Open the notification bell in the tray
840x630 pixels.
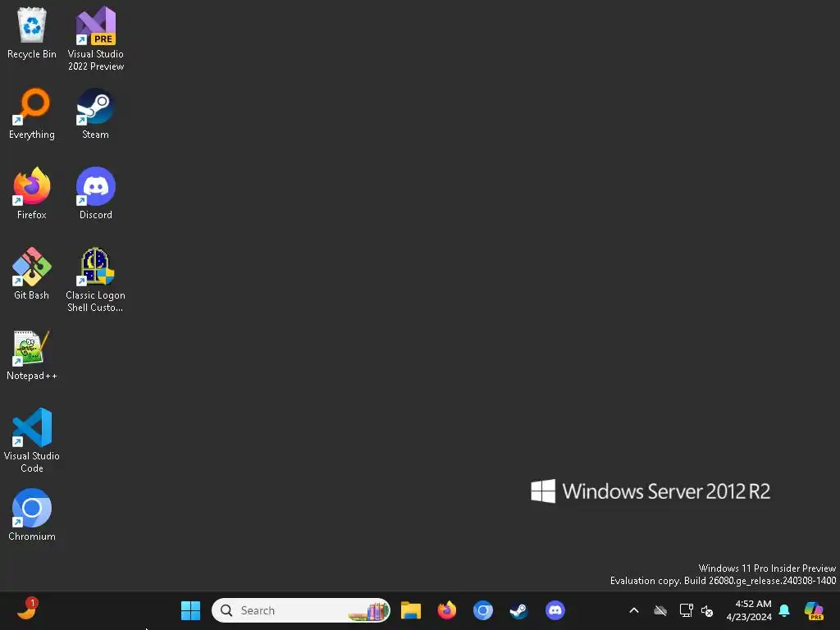[x=784, y=610]
